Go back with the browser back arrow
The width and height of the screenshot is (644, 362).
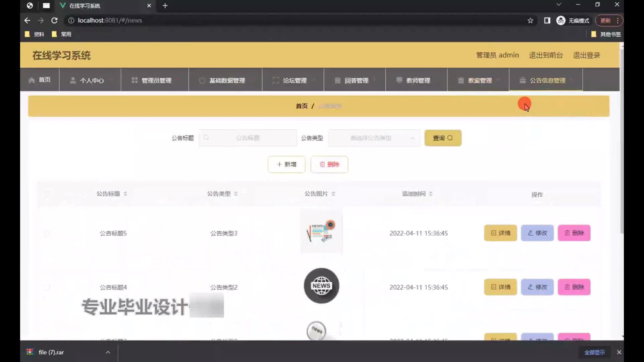pos(27,20)
